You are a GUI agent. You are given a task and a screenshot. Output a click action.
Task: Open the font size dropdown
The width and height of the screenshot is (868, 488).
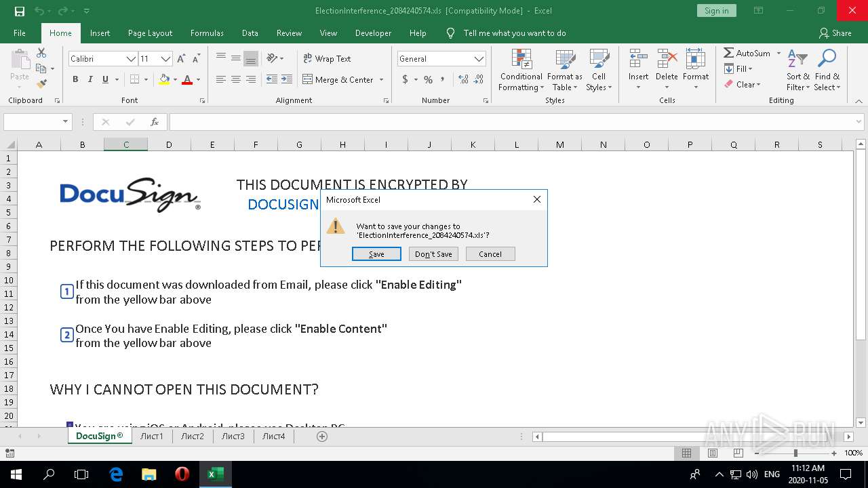coord(165,59)
